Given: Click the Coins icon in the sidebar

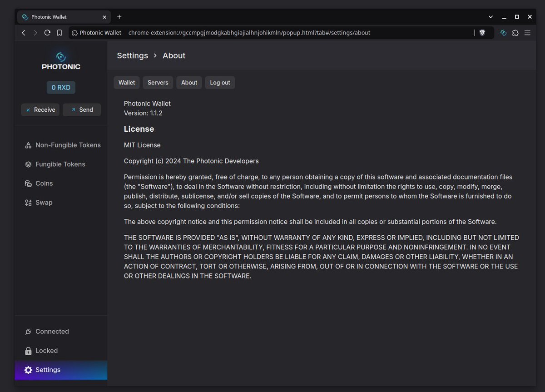Looking at the screenshot, I should [x=28, y=183].
